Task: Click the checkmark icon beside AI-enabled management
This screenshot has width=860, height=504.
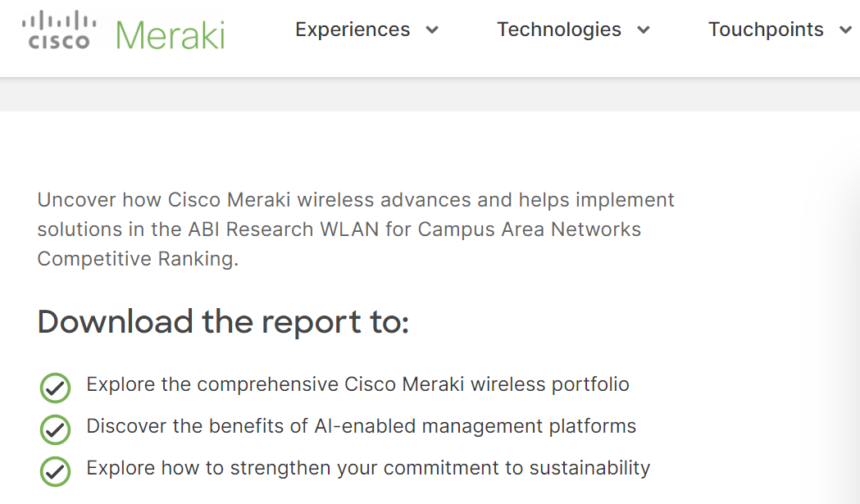Action: (x=55, y=429)
